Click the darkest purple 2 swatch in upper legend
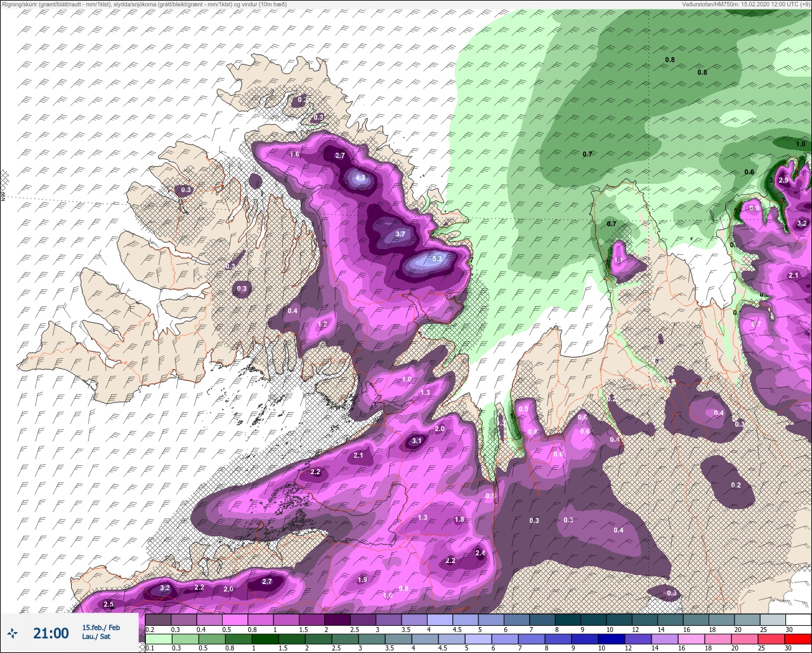The width and height of the screenshot is (812, 653). click(337, 619)
